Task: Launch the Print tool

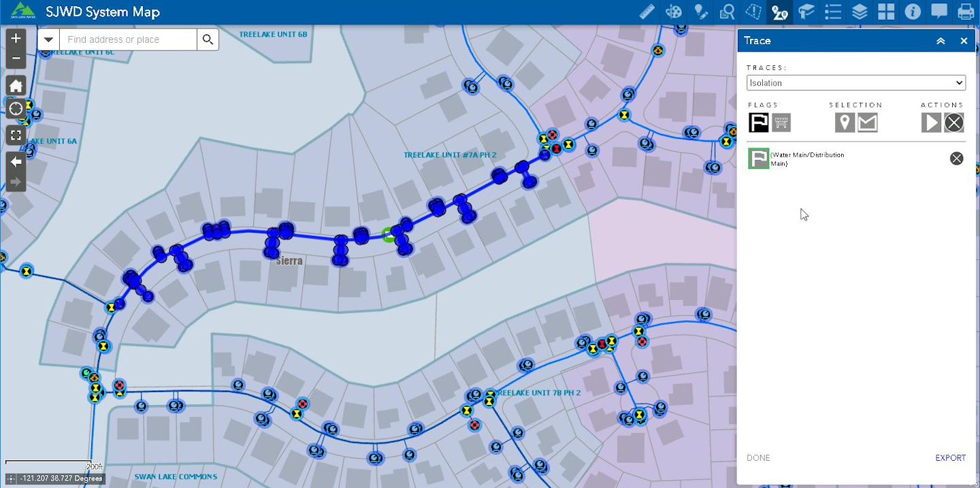Action: (966, 12)
